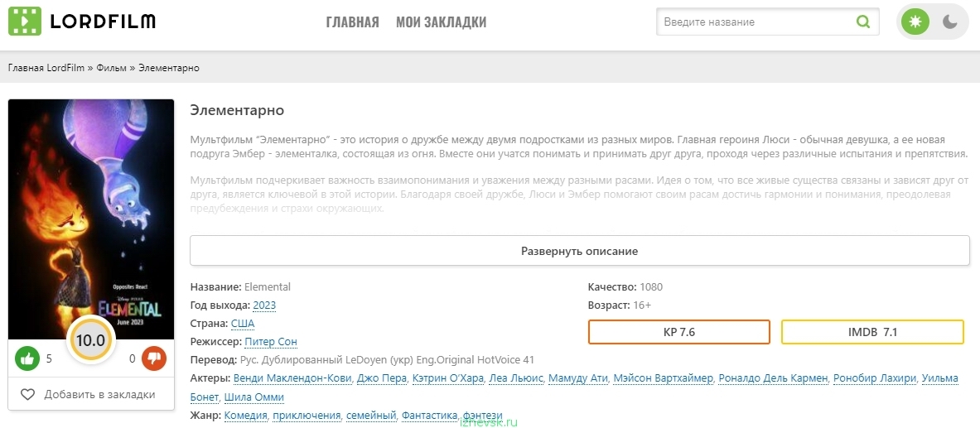Open the 2023 release year link
Viewport: 980px width, 428px height.
pyautogui.click(x=264, y=305)
